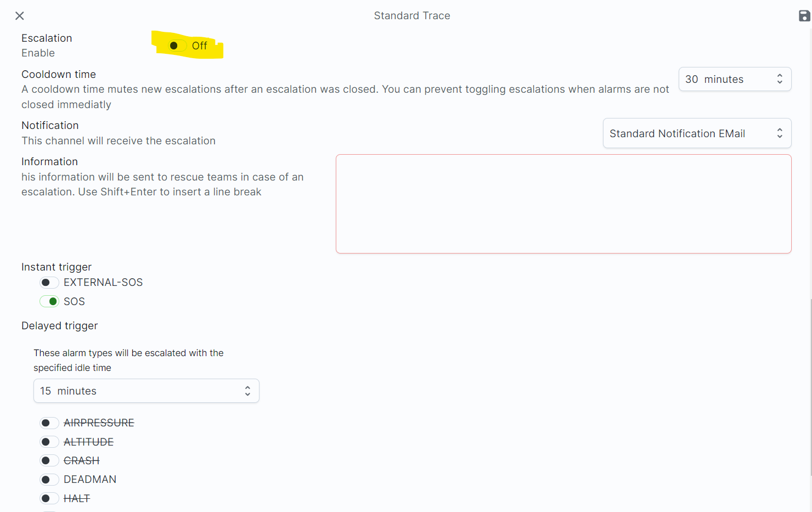The width and height of the screenshot is (812, 512).
Task: Open the Standard Notification EMail dropdown
Action: point(696,133)
